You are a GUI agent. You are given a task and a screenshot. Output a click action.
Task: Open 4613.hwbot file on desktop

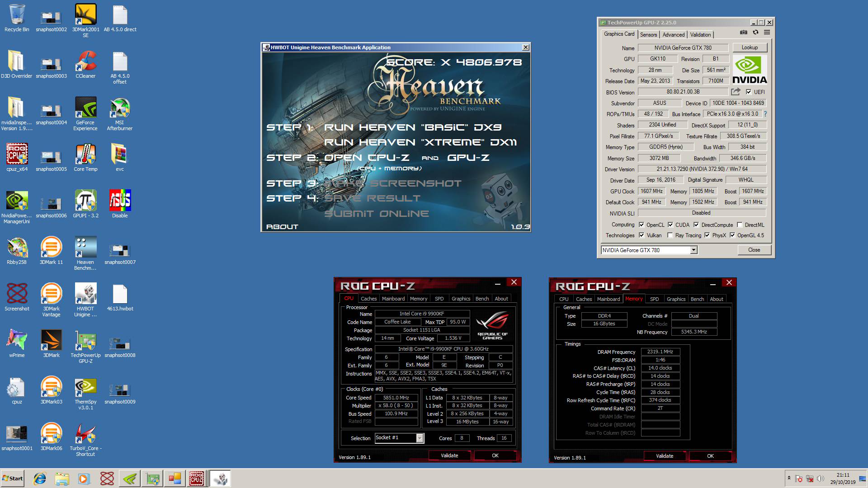click(x=120, y=297)
